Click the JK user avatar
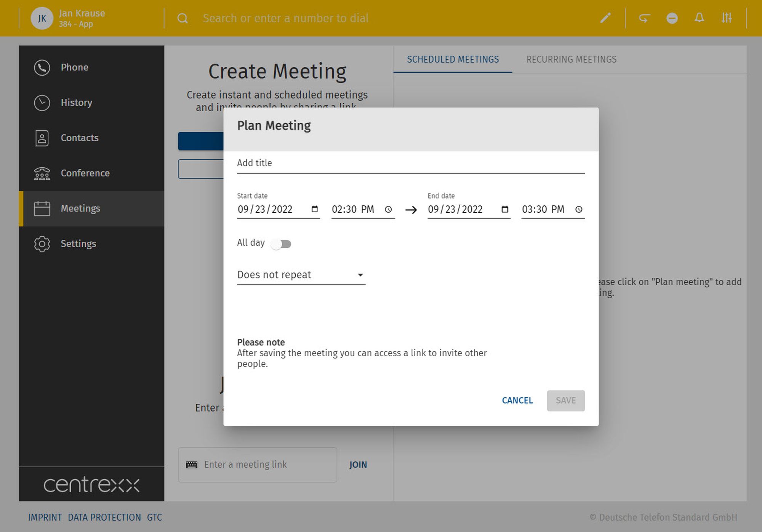Screen dimensions: 762x532 coord(42,18)
